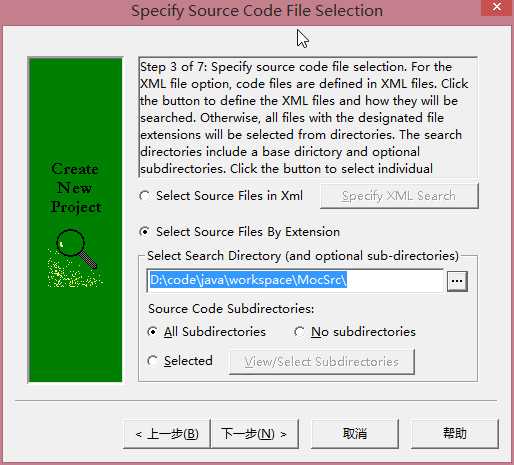Open the View/Select Subdirectories button

coord(322,362)
